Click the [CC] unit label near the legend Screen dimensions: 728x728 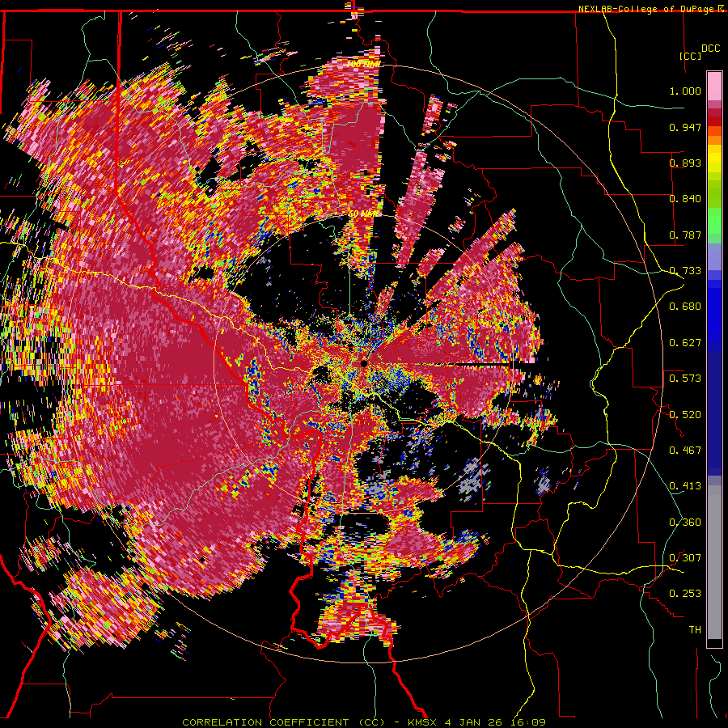point(691,56)
